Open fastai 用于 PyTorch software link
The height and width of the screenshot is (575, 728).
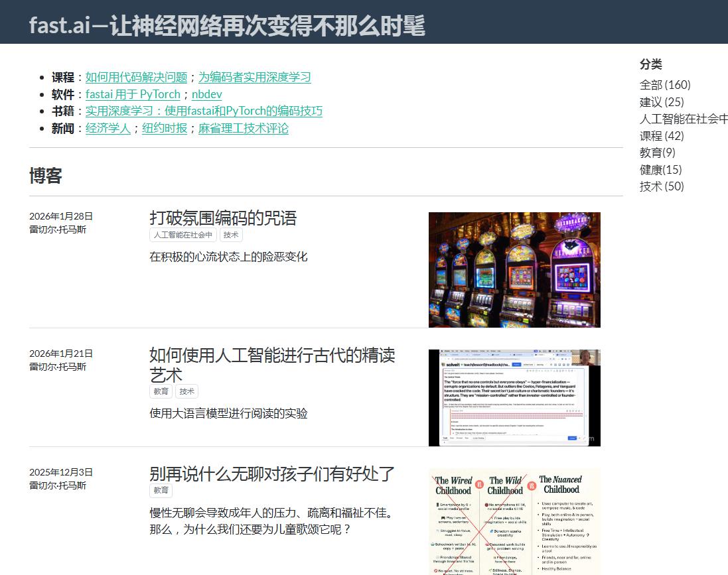click(x=133, y=94)
